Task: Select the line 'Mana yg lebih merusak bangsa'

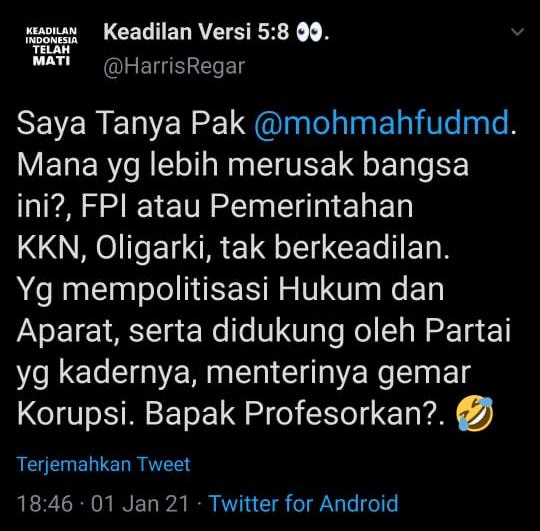Action: point(243,165)
